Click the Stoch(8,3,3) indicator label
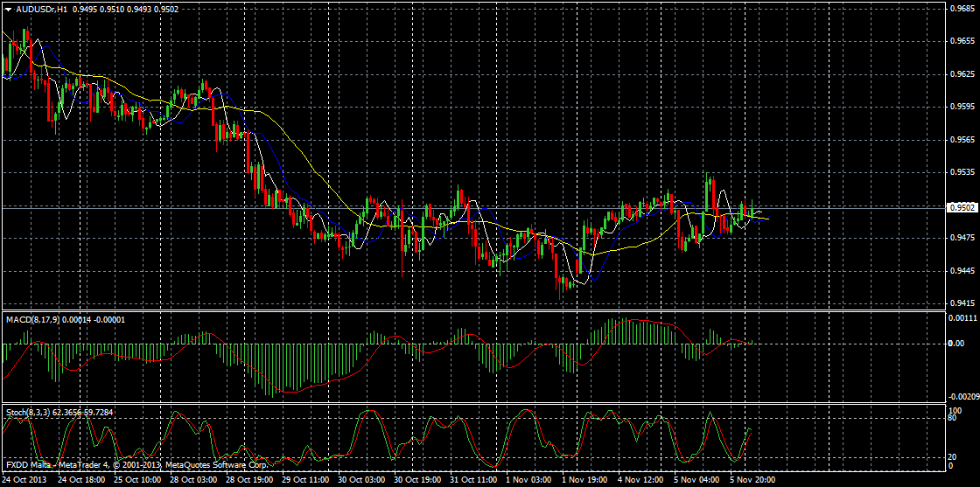The width and height of the screenshot is (980, 487). point(28,412)
